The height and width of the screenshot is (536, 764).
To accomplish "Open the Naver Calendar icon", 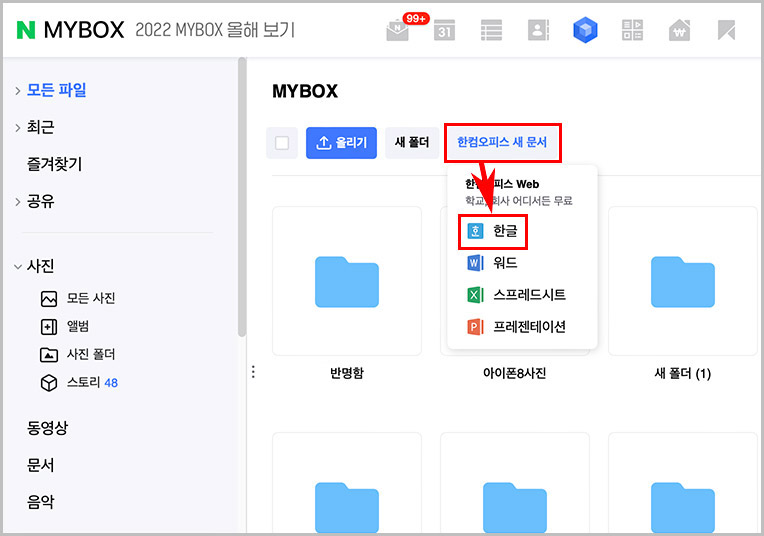I will coord(444,30).
